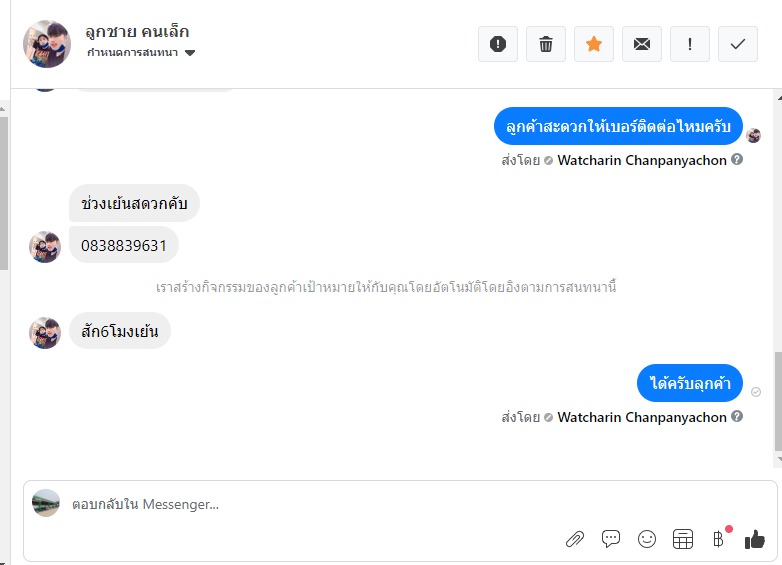Viewport: 782px width, 565px height.
Task: Flag conversation as priority with exclamation mark
Action: [x=690, y=44]
